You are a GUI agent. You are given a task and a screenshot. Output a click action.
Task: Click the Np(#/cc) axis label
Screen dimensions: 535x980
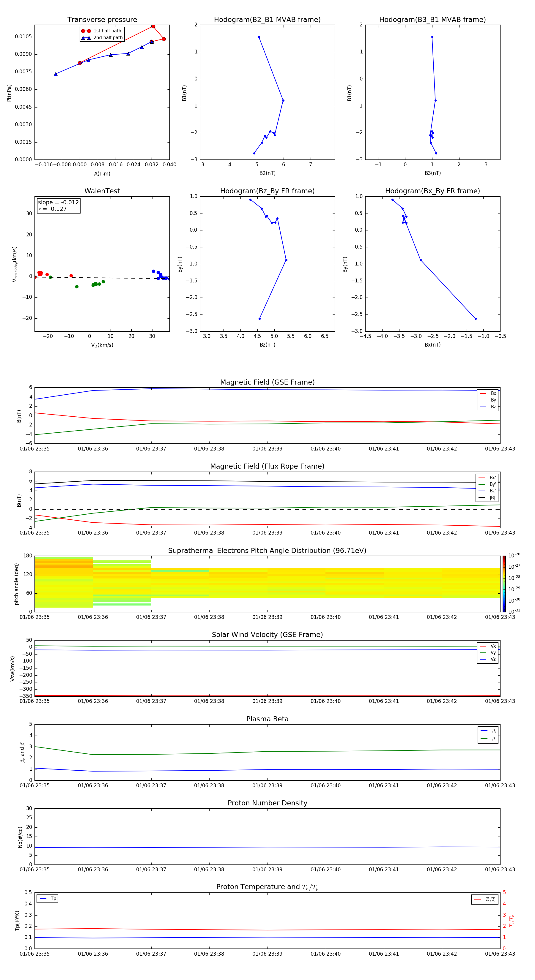pos(20,837)
